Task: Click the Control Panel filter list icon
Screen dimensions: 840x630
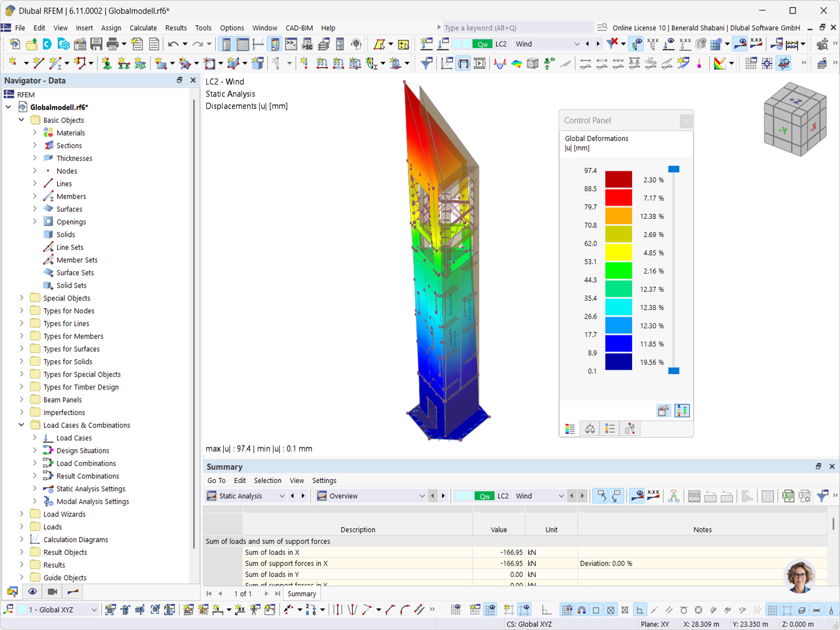Action: [x=610, y=429]
